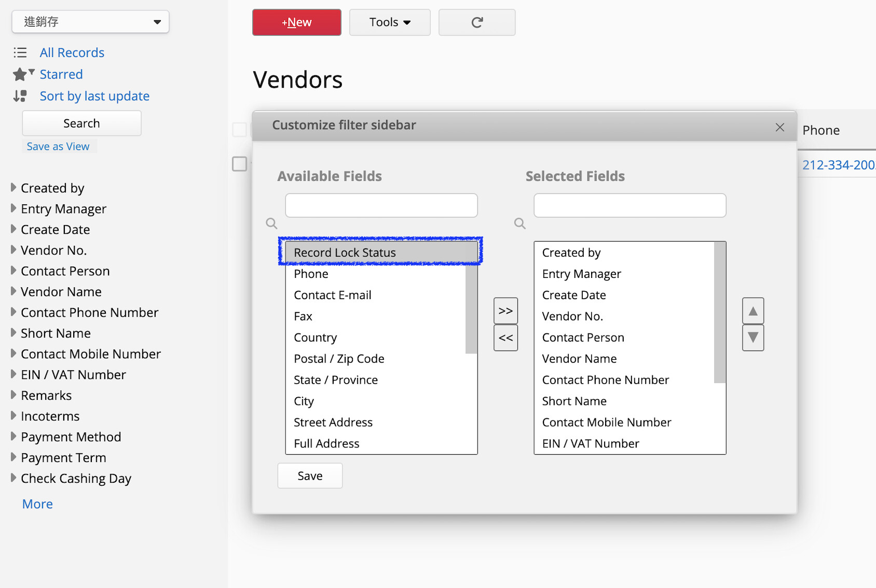Click the refresh icon button

pos(476,22)
